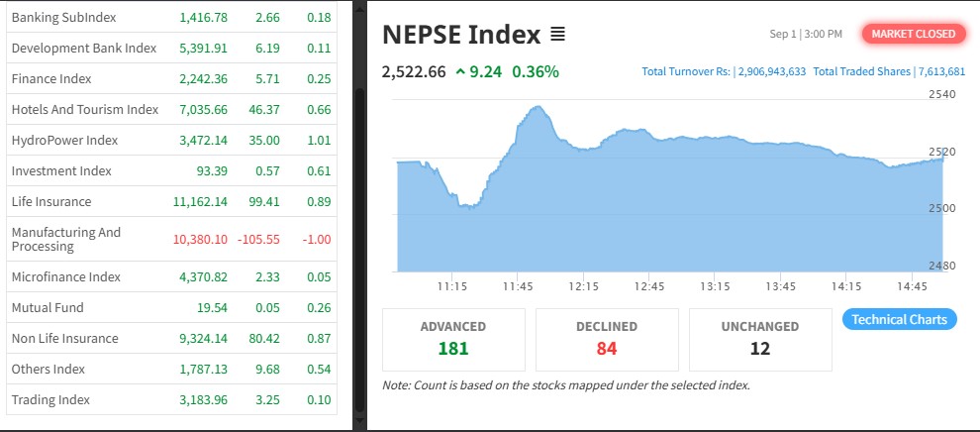Image resolution: width=980 pixels, height=432 pixels.
Task: Click the UNCHANGED 12 box
Action: pos(760,340)
